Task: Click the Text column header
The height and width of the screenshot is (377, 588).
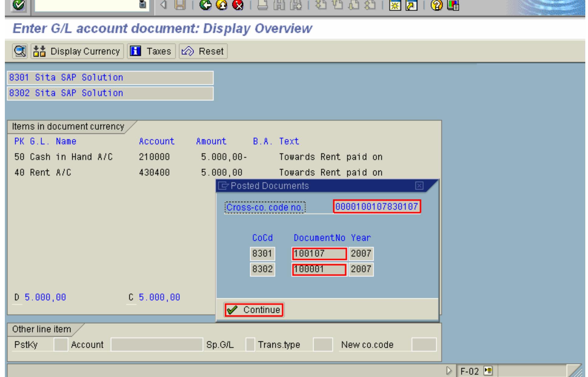Action: tap(289, 141)
